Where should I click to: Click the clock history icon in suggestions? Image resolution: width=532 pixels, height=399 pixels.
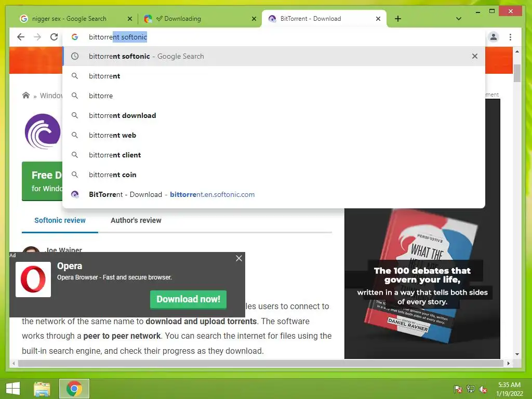coord(75,56)
